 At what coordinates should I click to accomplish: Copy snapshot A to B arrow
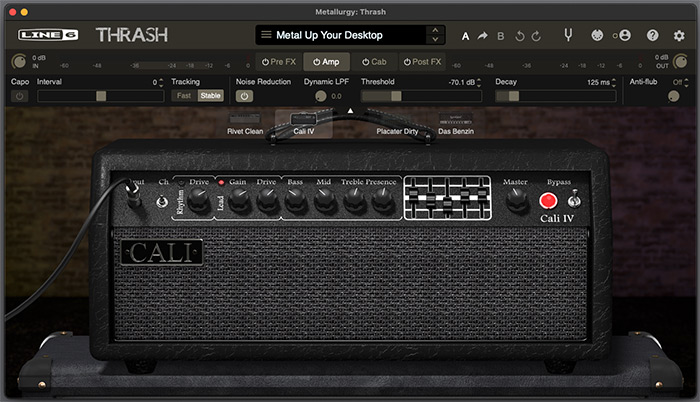tap(482, 35)
